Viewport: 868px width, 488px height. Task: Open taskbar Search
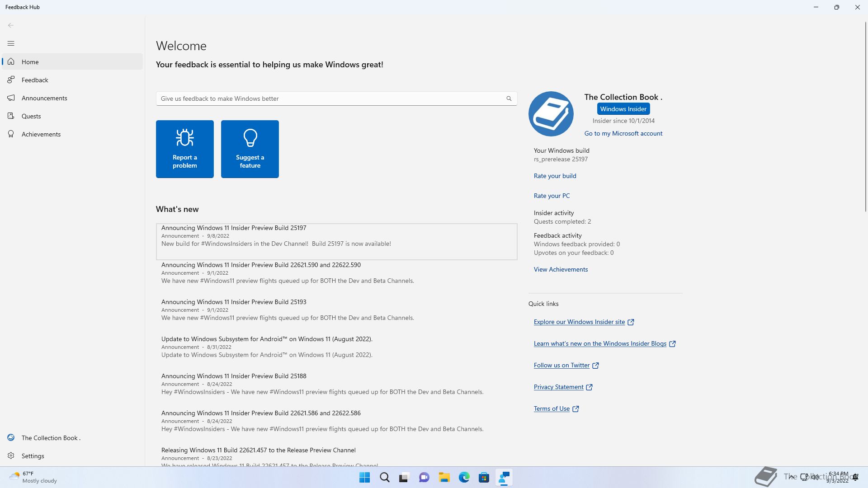coord(385,478)
